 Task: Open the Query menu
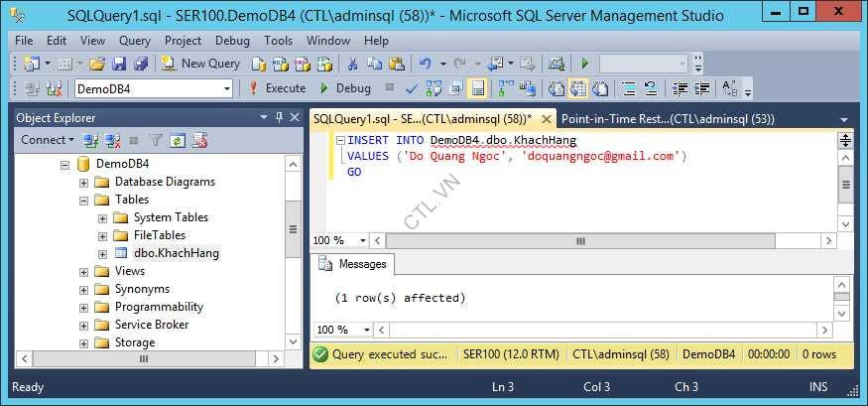pyautogui.click(x=135, y=41)
